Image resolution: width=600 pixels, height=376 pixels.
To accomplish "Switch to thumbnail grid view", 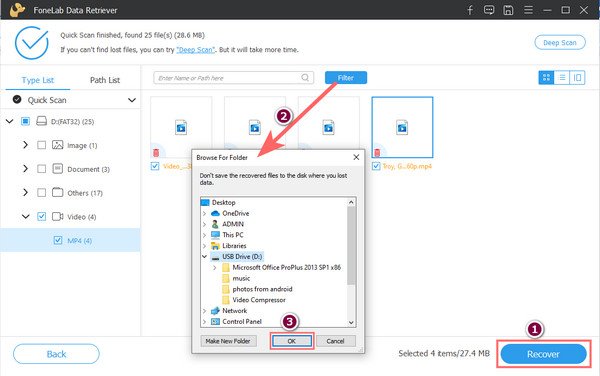I will [x=546, y=78].
